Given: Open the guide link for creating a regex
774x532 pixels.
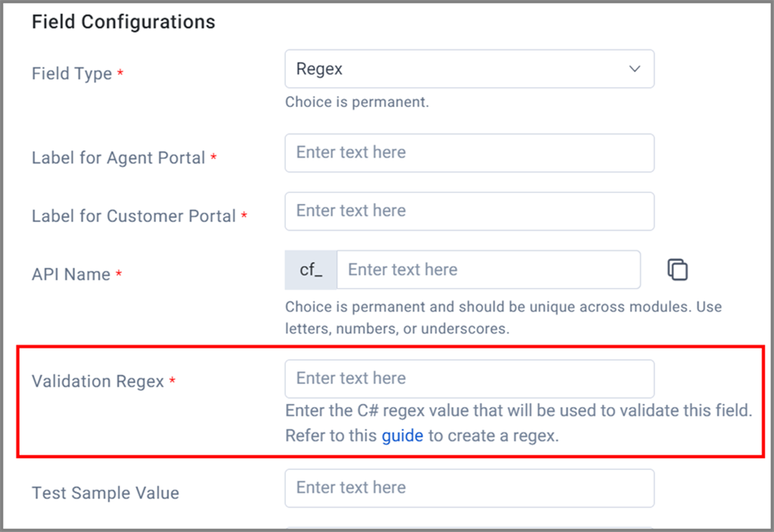Looking at the screenshot, I should pos(402,436).
